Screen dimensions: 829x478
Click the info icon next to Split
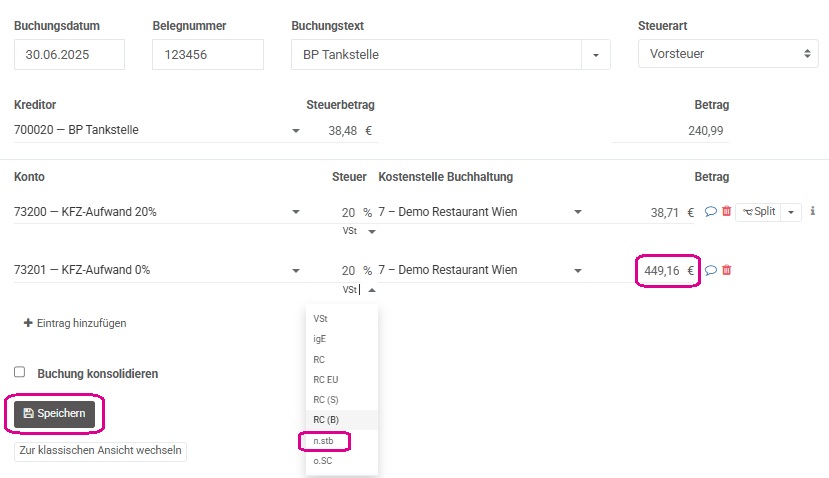click(813, 211)
